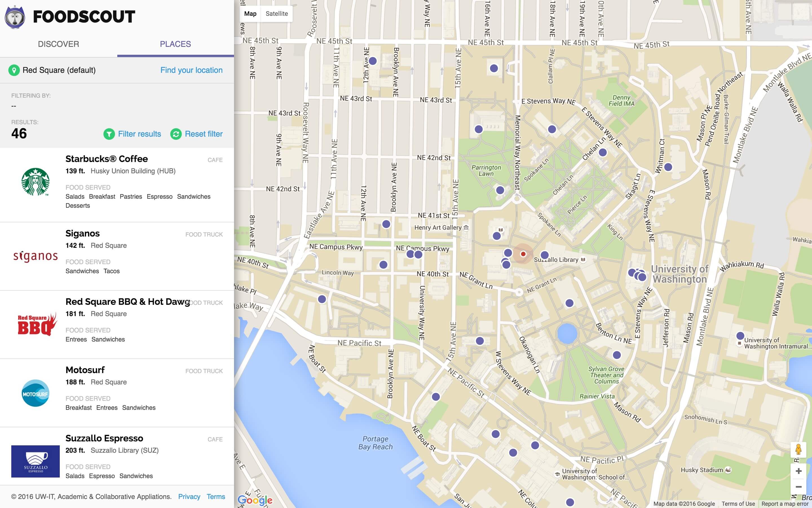Image resolution: width=812 pixels, height=508 pixels.
Task: Click the Google logo on the map
Action: [x=255, y=500]
